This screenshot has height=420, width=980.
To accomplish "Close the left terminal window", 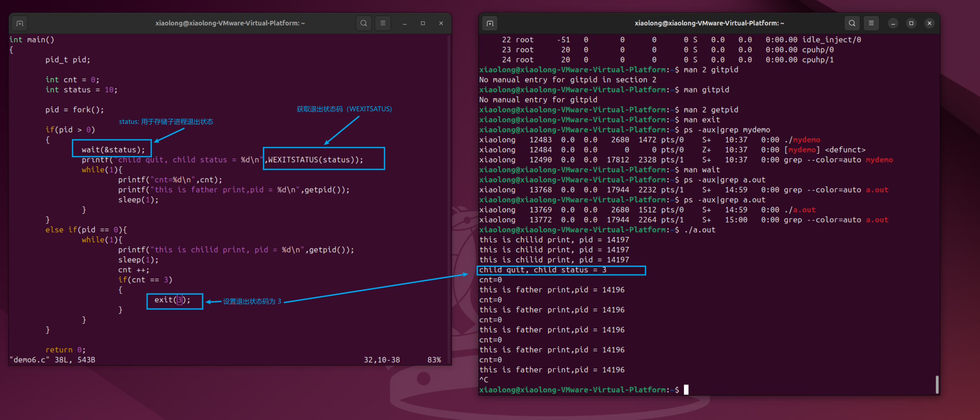I will pos(441,23).
